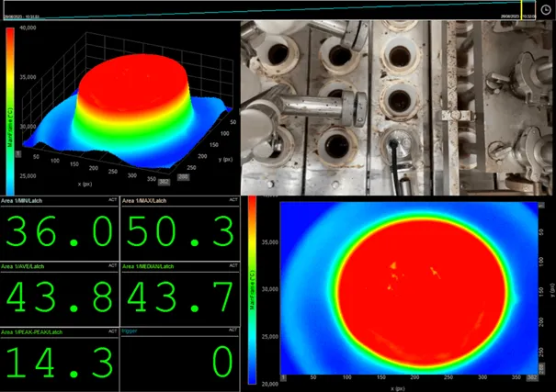Viewport: 556px width, 392px height.
Task: Click the ACT indicator on Area 1/MIN/Latch
Action: [x=113, y=200]
